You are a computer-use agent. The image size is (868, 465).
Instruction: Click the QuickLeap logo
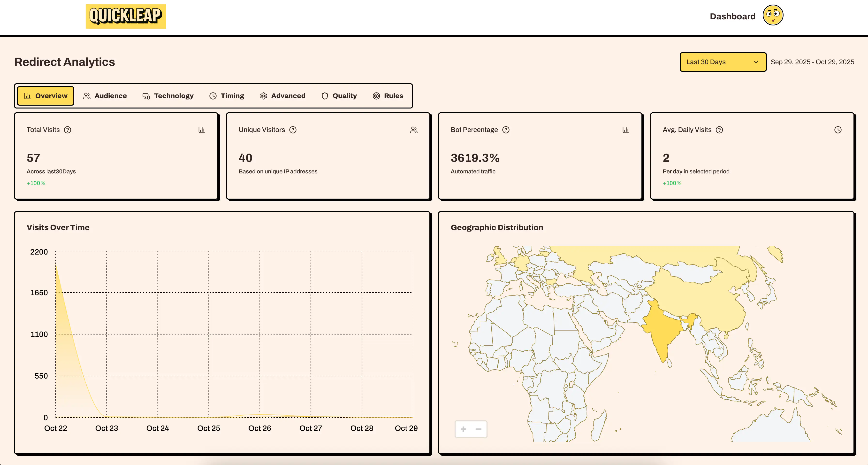[x=126, y=16]
